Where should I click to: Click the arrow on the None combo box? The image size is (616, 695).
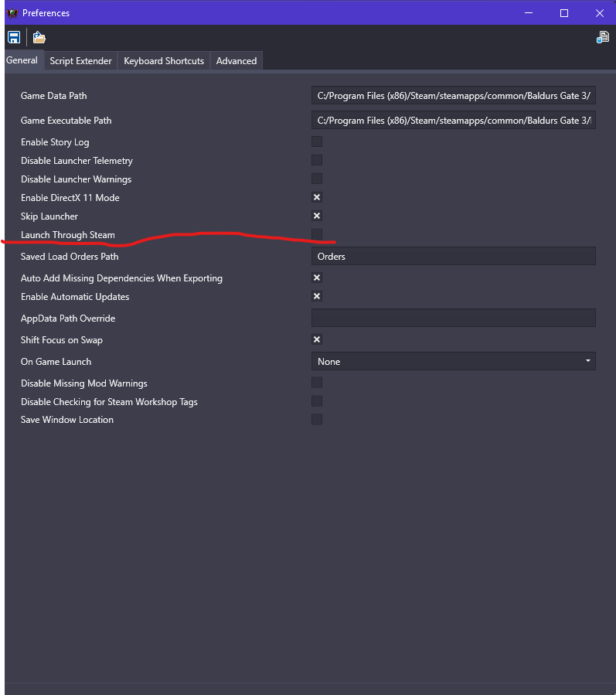[589, 361]
